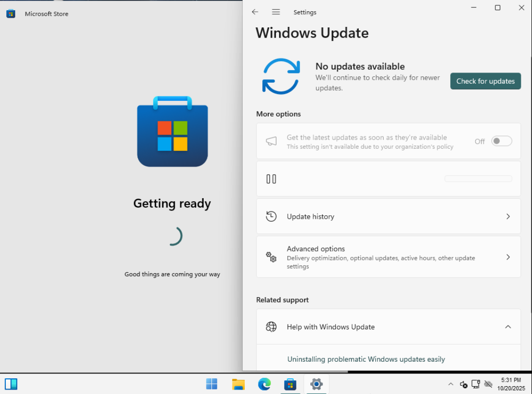Go back using Settings back arrow
This screenshot has height=394, width=532.
[255, 12]
